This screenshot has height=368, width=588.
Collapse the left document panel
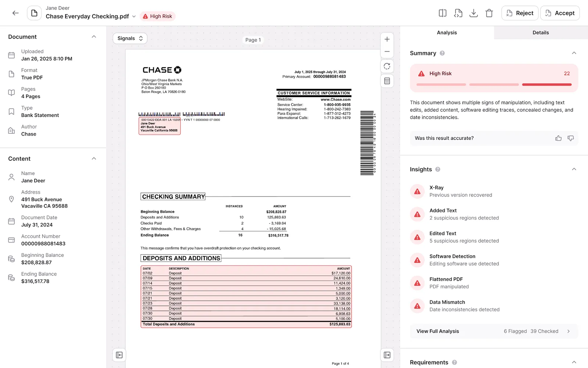click(x=119, y=354)
